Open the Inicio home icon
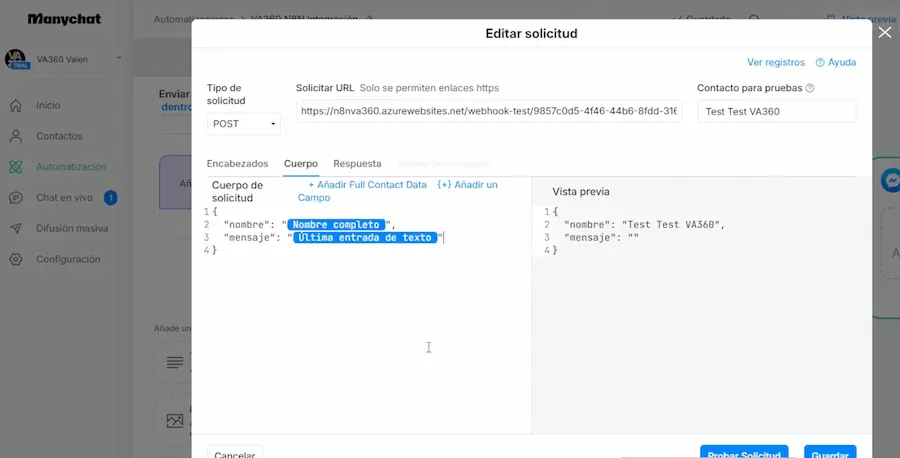This screenshot has width=900, height=458. [16, 106]
